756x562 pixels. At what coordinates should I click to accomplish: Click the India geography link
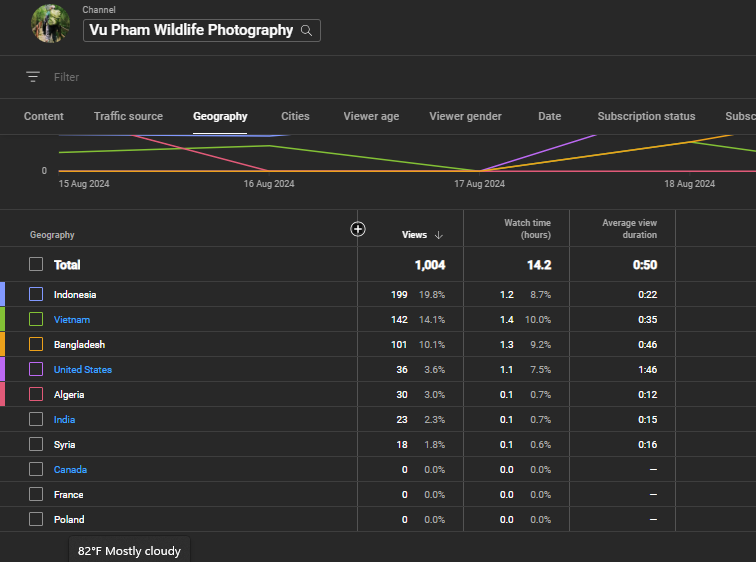(64, 420)
